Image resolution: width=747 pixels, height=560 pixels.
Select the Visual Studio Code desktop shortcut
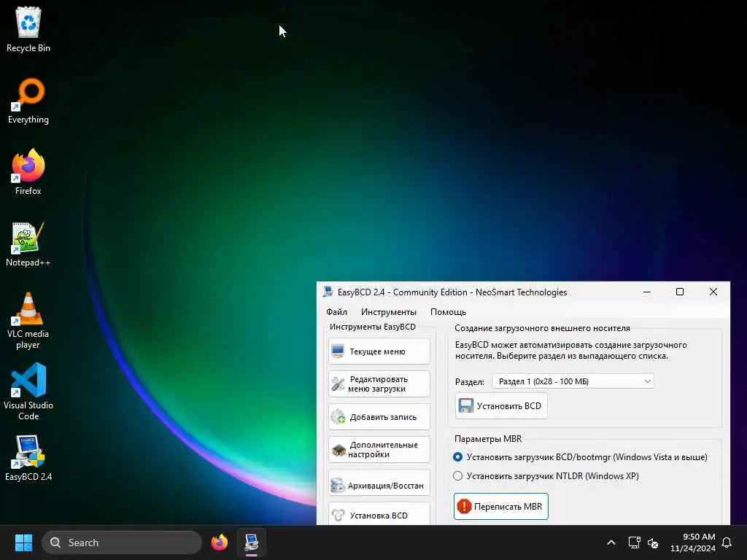click(x=28, y=392)
